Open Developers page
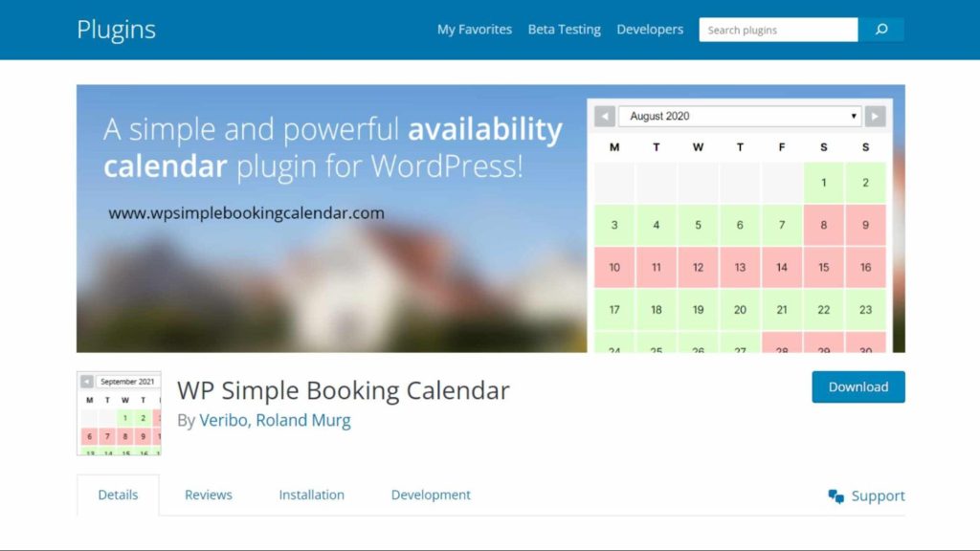 point(650,30)
